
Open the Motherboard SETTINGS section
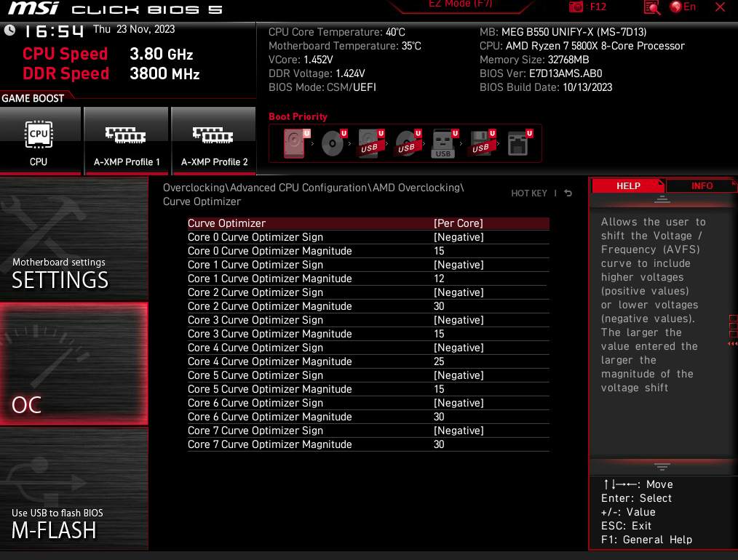click(74, 239)
